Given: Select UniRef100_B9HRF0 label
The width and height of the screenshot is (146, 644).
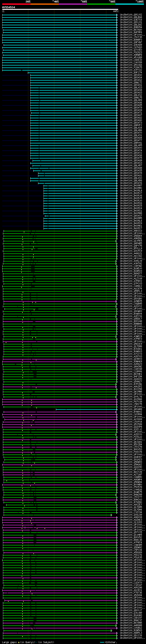Looking at the screenshot, I should pyautogui.click(x=131, y=40).
